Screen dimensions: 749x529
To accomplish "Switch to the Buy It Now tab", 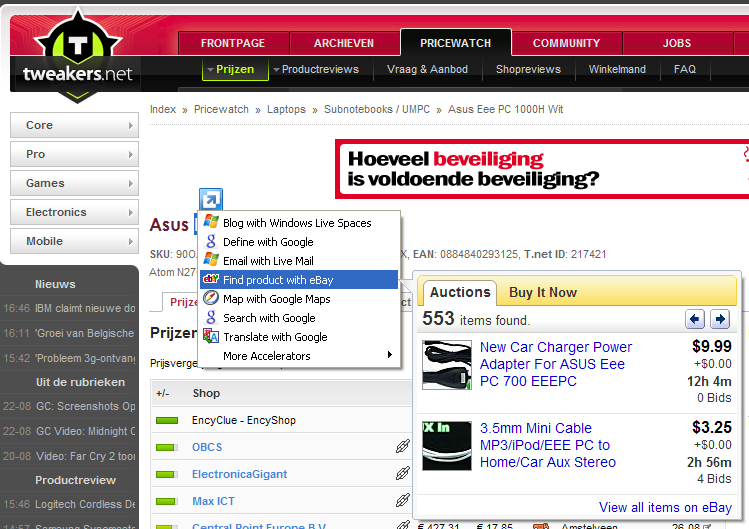I will [543, 292].
